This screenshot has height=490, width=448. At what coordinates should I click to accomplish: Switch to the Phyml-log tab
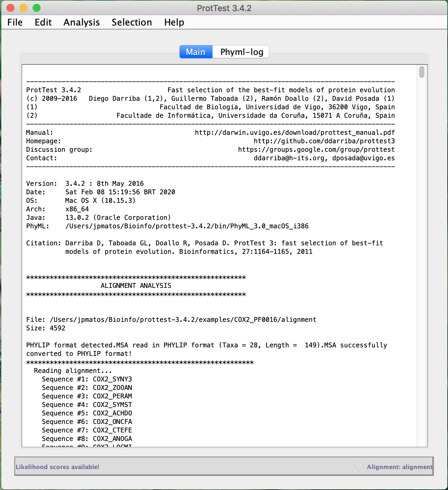point(241,52)
